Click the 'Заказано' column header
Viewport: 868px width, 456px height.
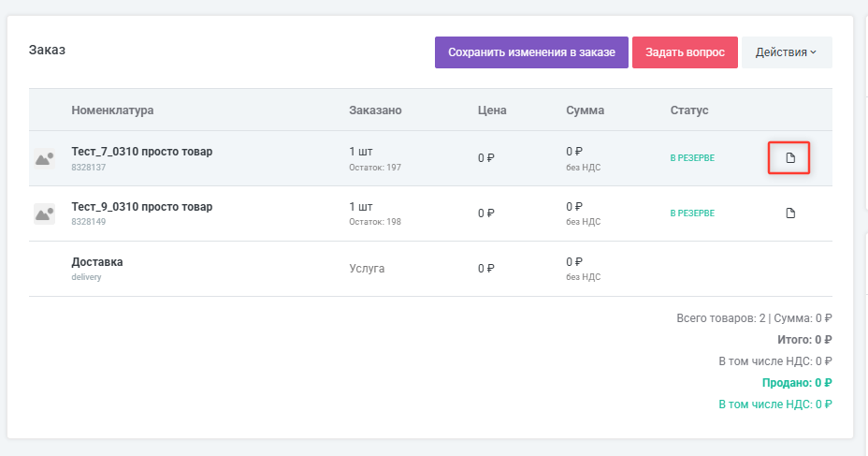375,110
